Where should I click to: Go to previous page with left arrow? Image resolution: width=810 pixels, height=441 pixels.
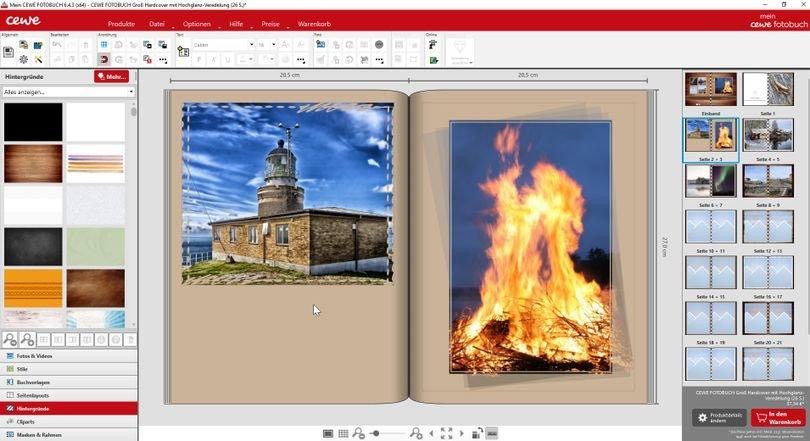click(x=431, y=434)
